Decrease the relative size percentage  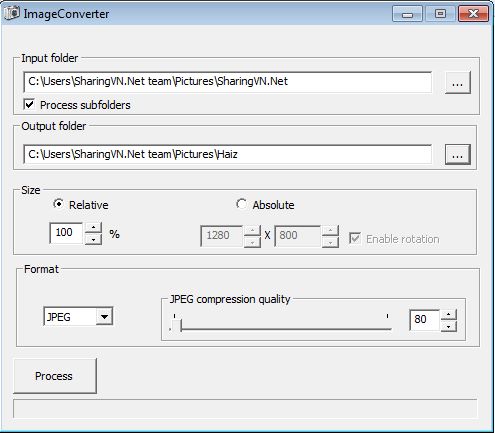(94, 239)
